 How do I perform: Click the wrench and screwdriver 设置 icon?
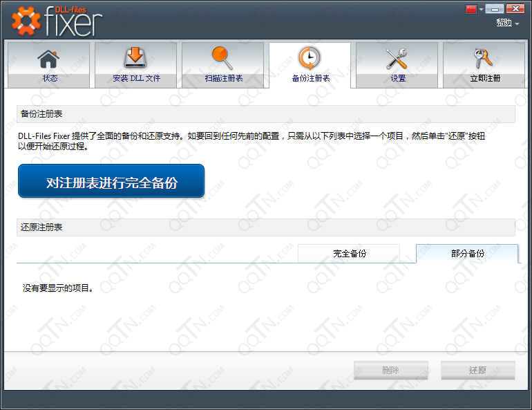click(x=397, y=59)
